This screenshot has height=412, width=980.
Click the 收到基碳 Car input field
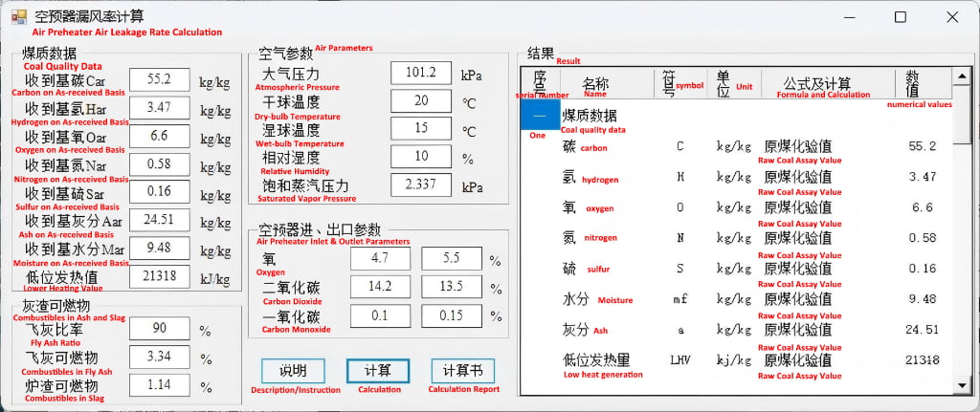(x=159, y=80)
